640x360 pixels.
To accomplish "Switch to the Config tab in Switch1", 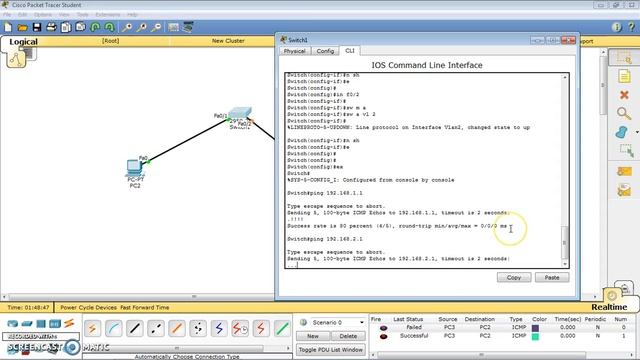I will (325, 51).
